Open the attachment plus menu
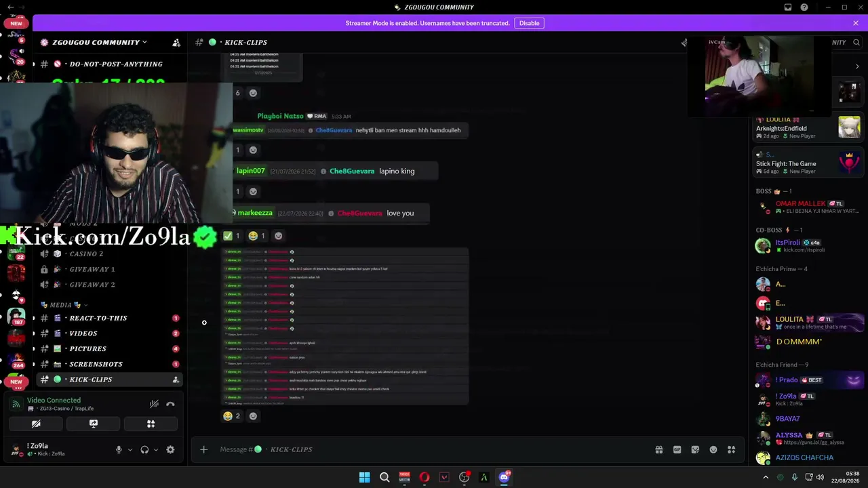868x488 pixels. click(x=203, y=449)
